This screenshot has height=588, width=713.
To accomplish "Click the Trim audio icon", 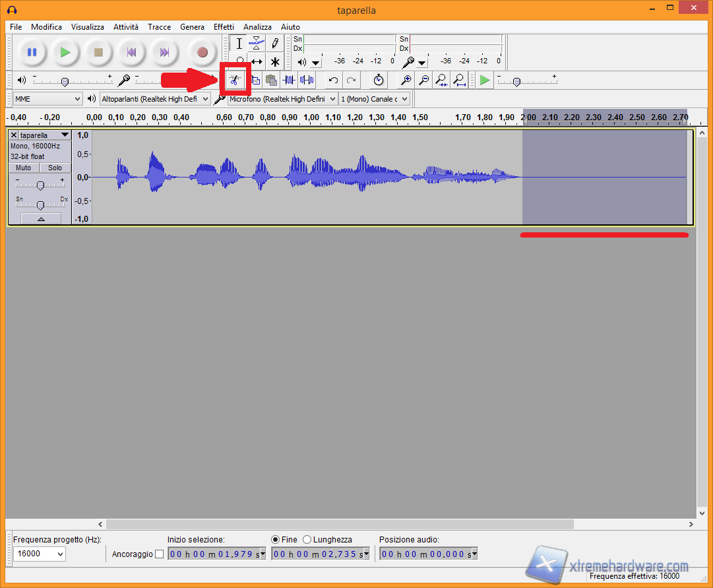I will (x=289, y=81).
